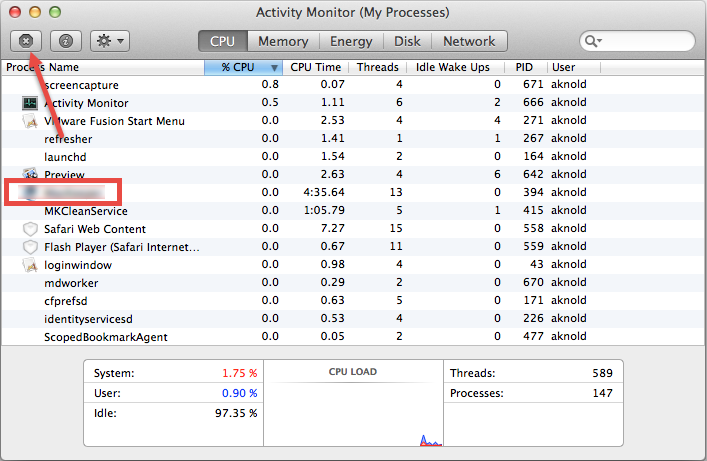Image resolution: width=707 pixels, height=461 pixels.
Task: Open the Disk tab
Action: (x=407, y=41)
